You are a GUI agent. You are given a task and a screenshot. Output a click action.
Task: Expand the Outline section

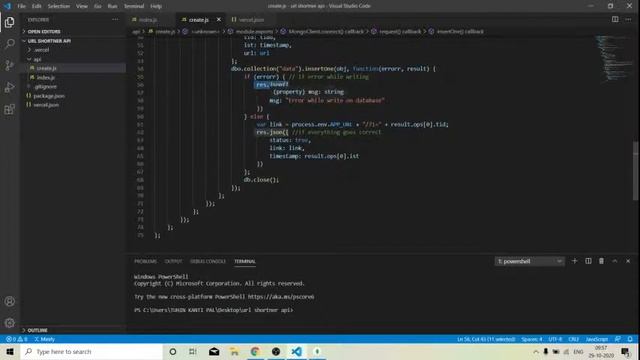point(38,330)
